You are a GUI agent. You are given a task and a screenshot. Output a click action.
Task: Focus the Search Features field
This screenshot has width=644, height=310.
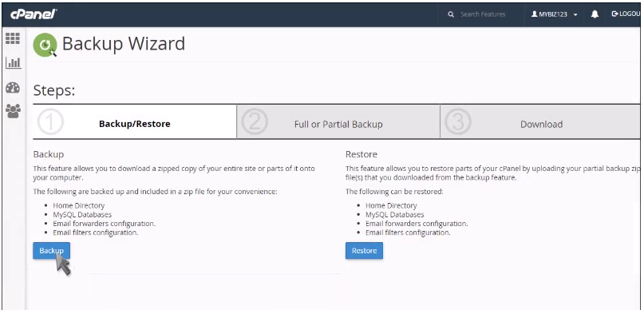point(483,14)
